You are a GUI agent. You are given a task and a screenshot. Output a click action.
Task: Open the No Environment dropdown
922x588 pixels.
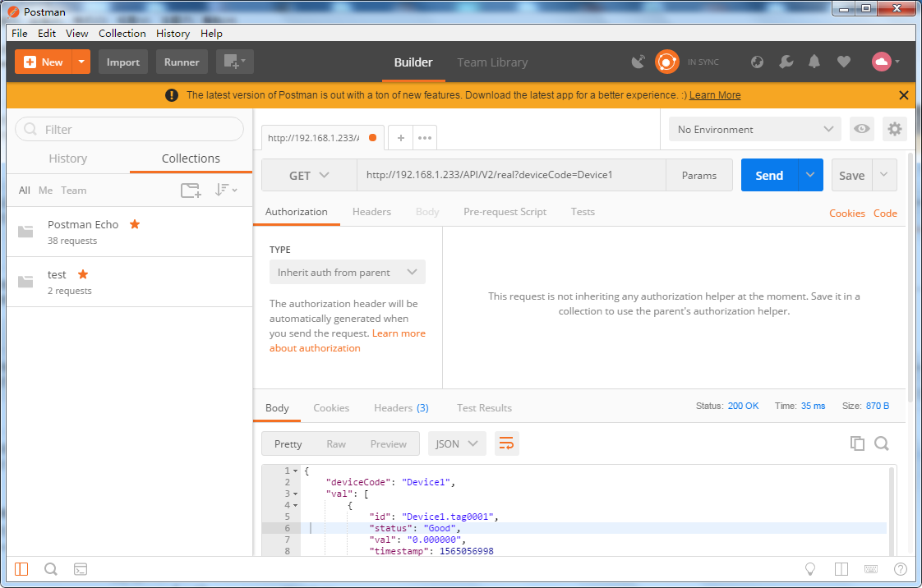click(x=755, y=129)
